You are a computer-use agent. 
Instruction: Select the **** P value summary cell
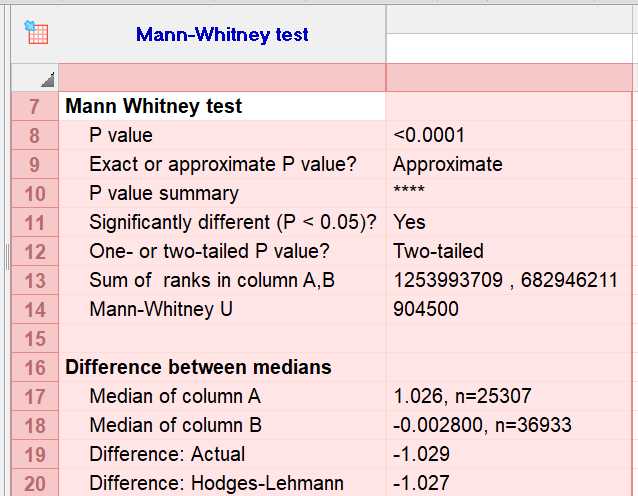(x=409, y=193)
